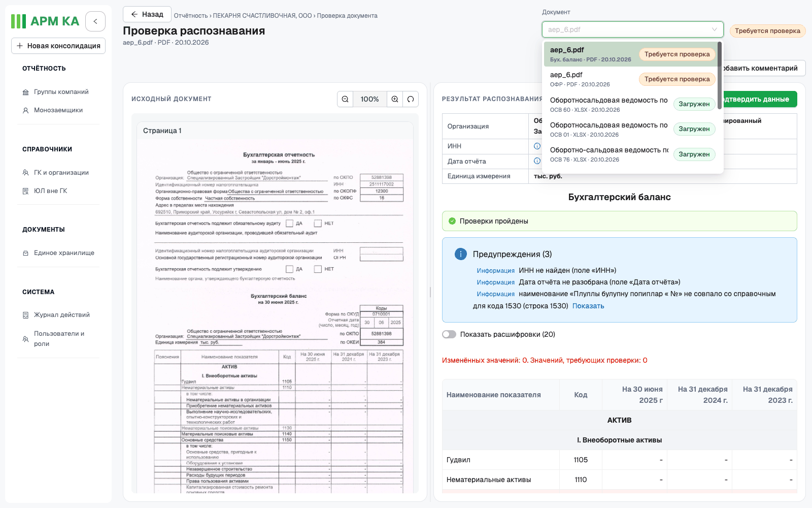Screen dimensions: 812x508
Task: Zoom out the source document
Action: [345, 99]
